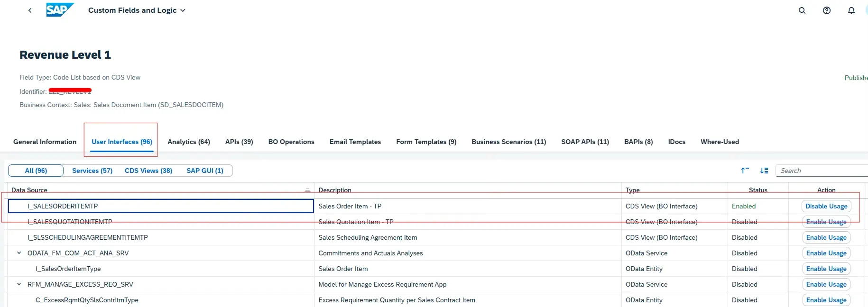Open the notifications bell
This screenshot has width=868, height=307.
click(851, 10)
